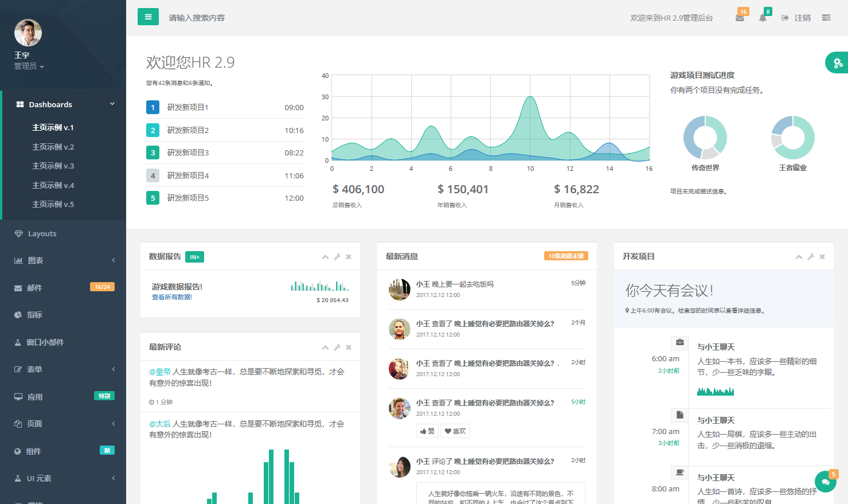
Task: Select 主页示例 v.5
Action: (53, 204)
